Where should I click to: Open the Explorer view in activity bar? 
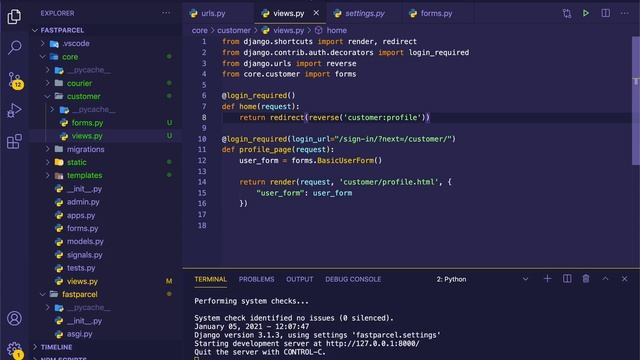coord(14,16)
